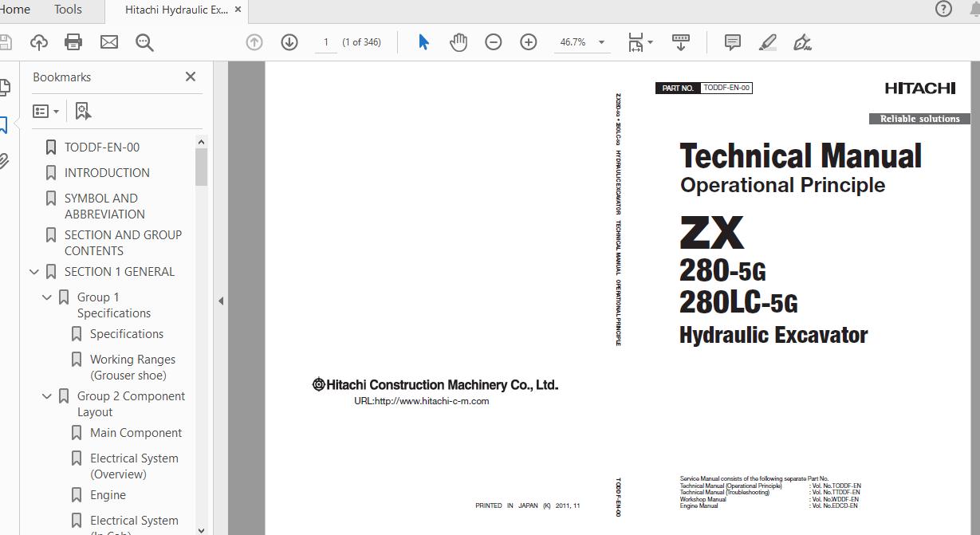Click the zoom out minus button
This screenshot has width=980, height=535.
coord(494,42)
